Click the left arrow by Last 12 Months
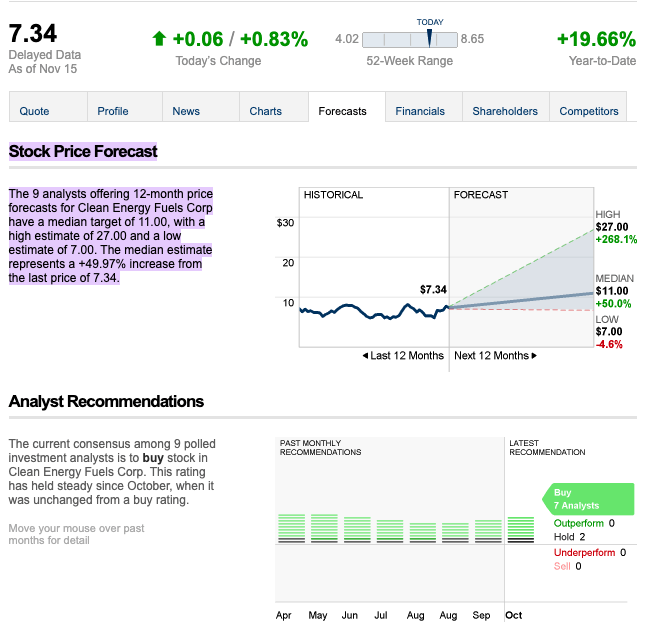 click(365, 356)
